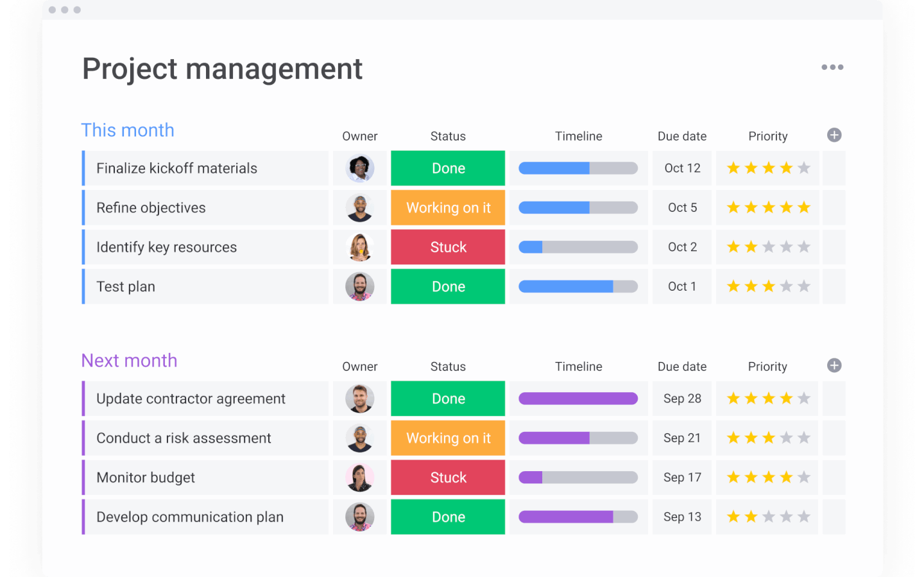Viewport: 924px width, 577px height.
Task: Set priority stars for Conduct a risk assessment
Action: [768, 438]
